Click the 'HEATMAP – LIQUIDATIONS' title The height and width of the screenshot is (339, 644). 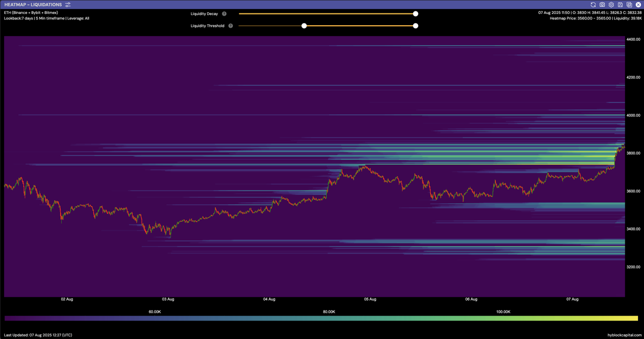pos(33,4)
